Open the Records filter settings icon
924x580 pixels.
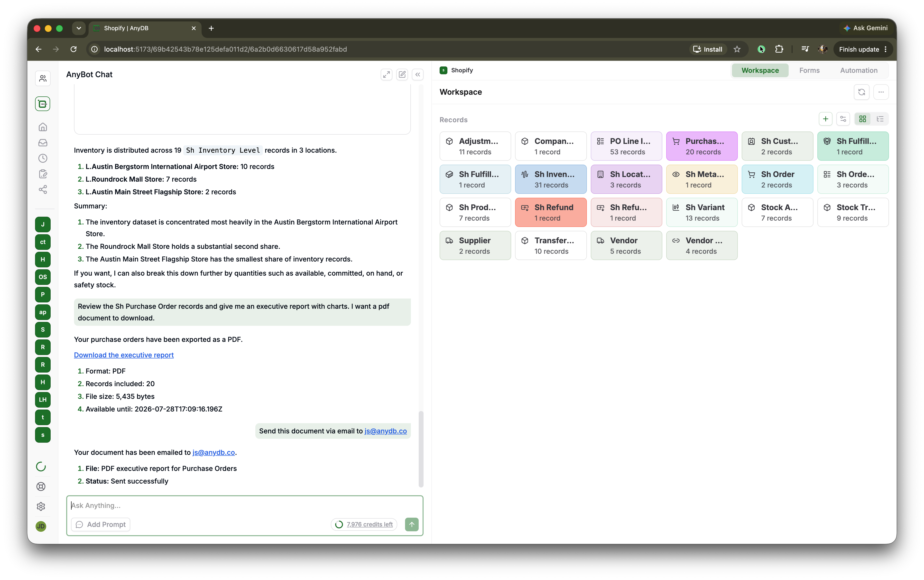843,119
